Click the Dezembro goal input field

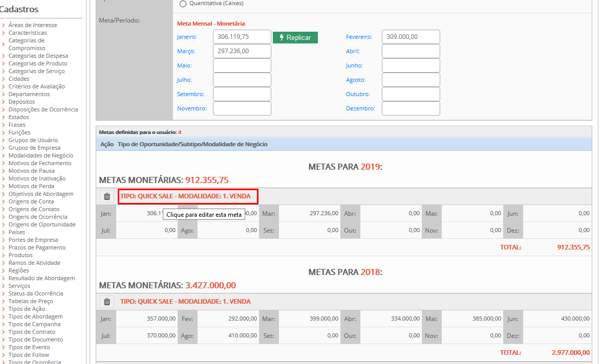411,108
